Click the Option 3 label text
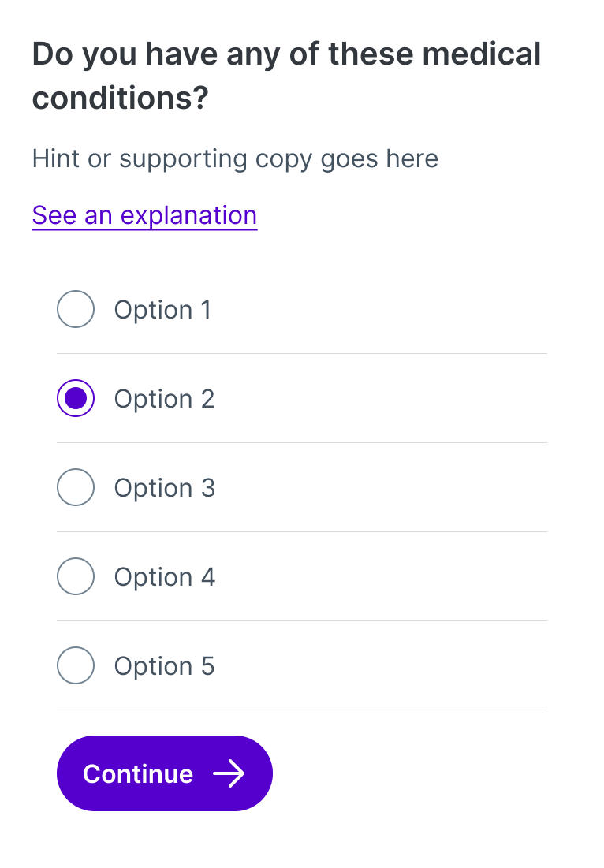This screenshot has width=604, height=868. click(164, 487)
